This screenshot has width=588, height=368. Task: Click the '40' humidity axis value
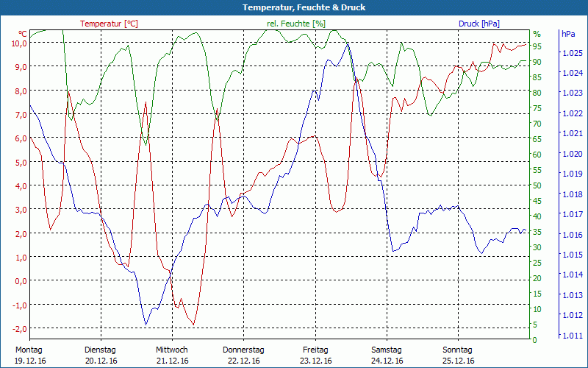tap(537, 216)
